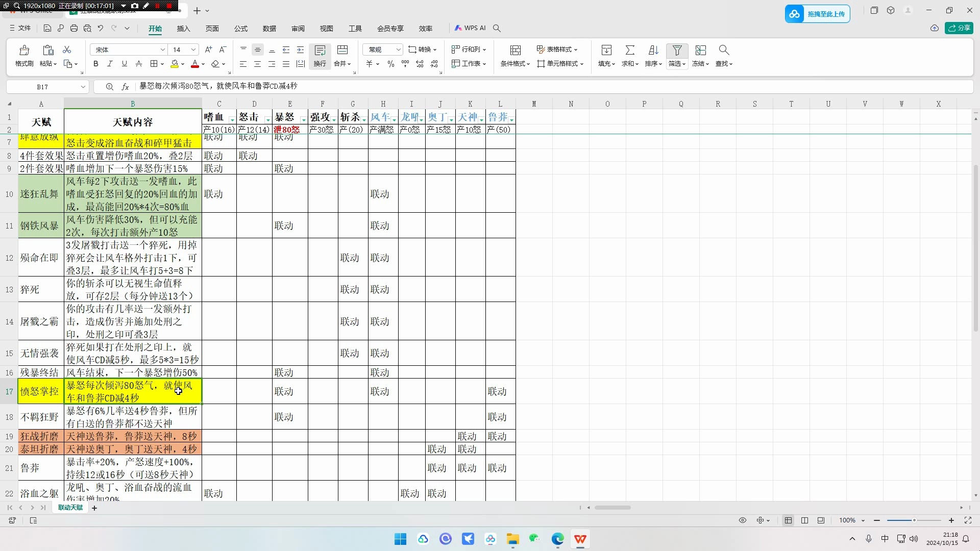Screen dimensions: 980x551
Task: Open the Fill (填充) tool
Action: coord(606,56)
